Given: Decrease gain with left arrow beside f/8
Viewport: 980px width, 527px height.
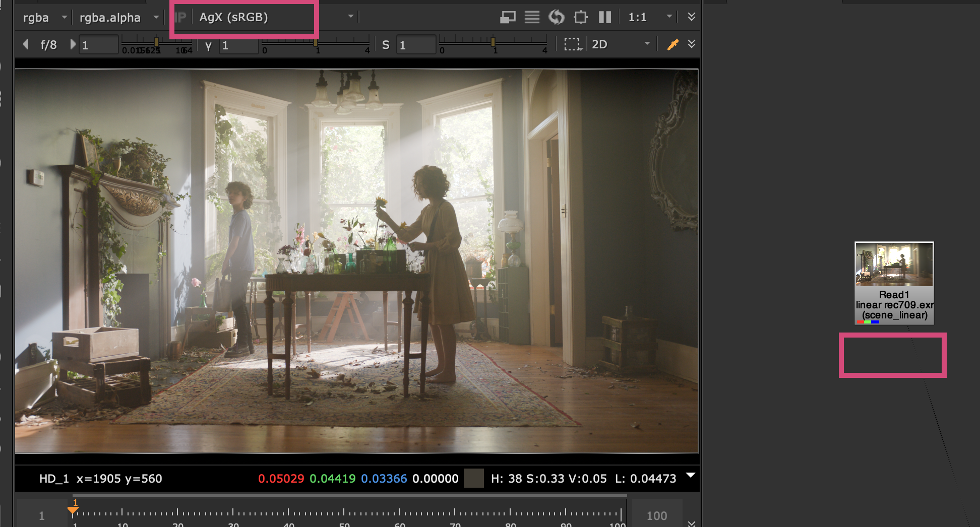Looking at the screenshot, I should (x=26, y=44).
